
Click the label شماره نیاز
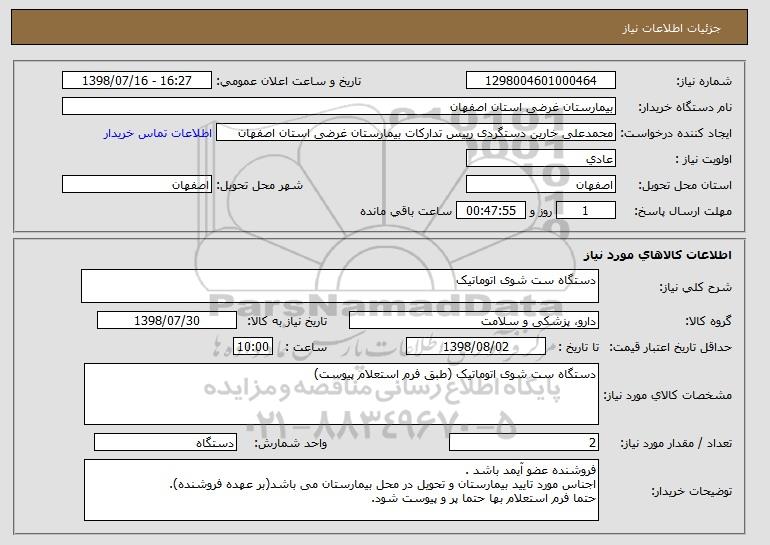click(x=704, y=82)
